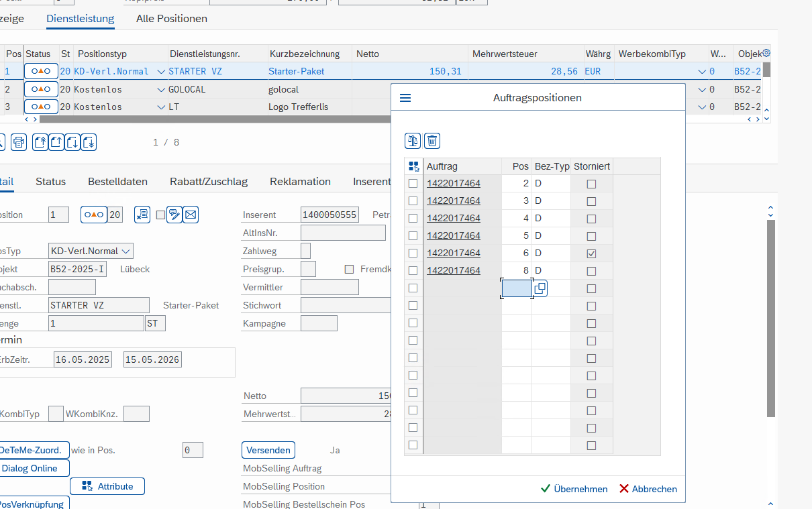The height and width of the screenshot is (509, 812).
Task: Open the hamburger menu in the Auftragspositionen dialog
Action: (405, 98)
